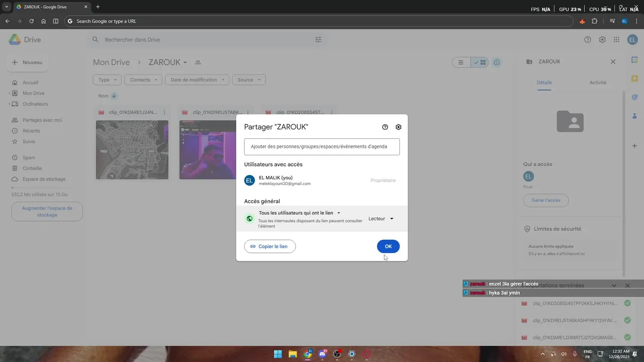Open the purple video thumbnail clip_01KD981J5TABK

[x=208, y=150]
